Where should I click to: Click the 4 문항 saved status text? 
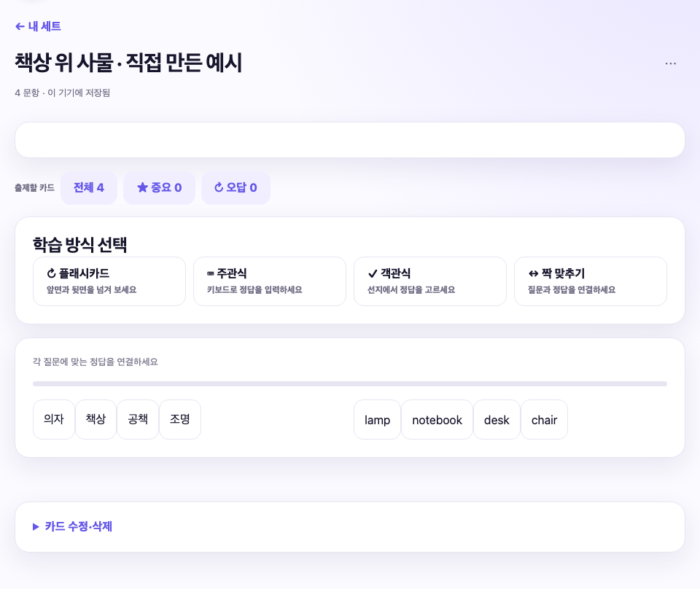tap(63, 93)
